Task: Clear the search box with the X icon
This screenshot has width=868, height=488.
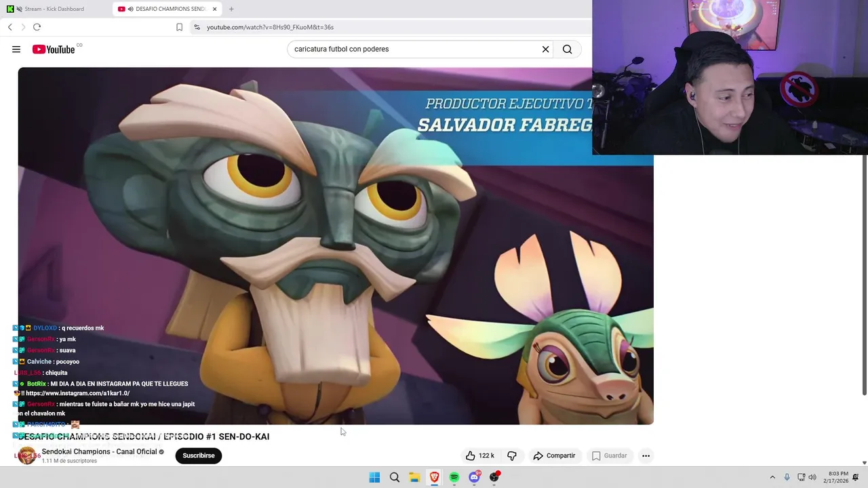Action: pos(545,49)
